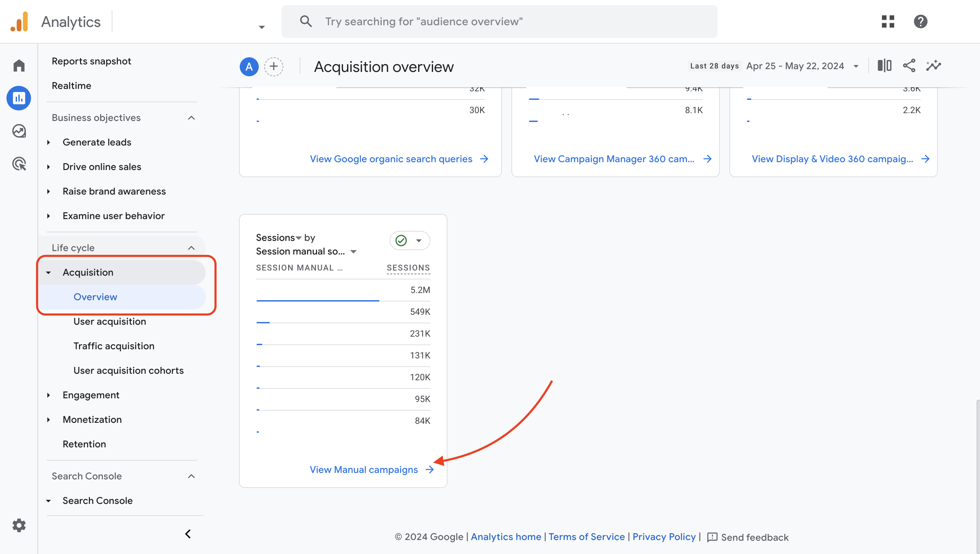
Task: Open the Explore section icon
Action: pyautogui.click(x=19, y=130)
